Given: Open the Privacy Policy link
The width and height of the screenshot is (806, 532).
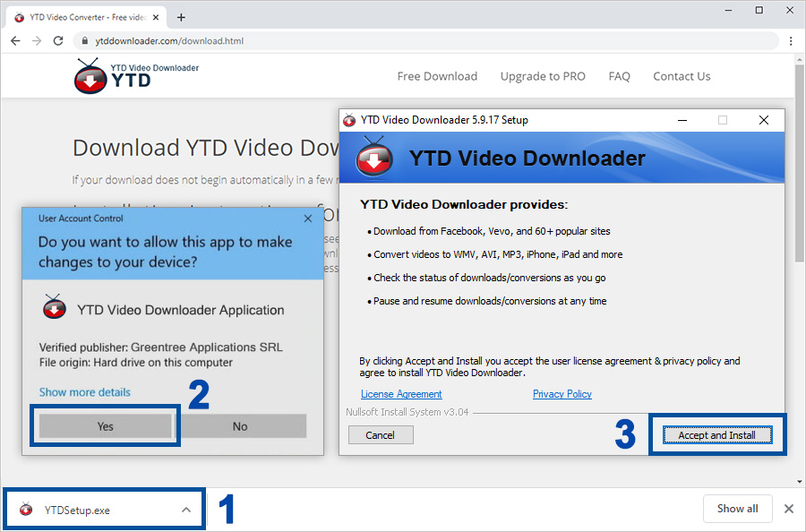Looking at the screenshot, I should (562, 394).
